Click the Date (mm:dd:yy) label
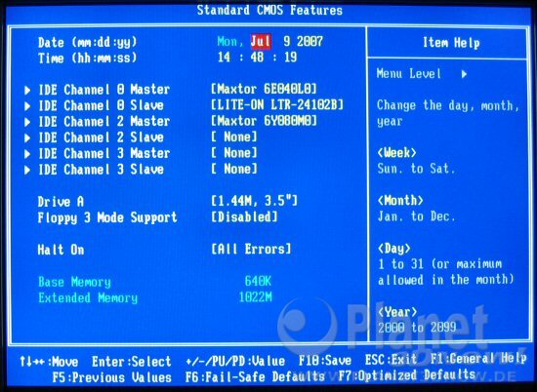The image size is (537, 392). (87, 42)
